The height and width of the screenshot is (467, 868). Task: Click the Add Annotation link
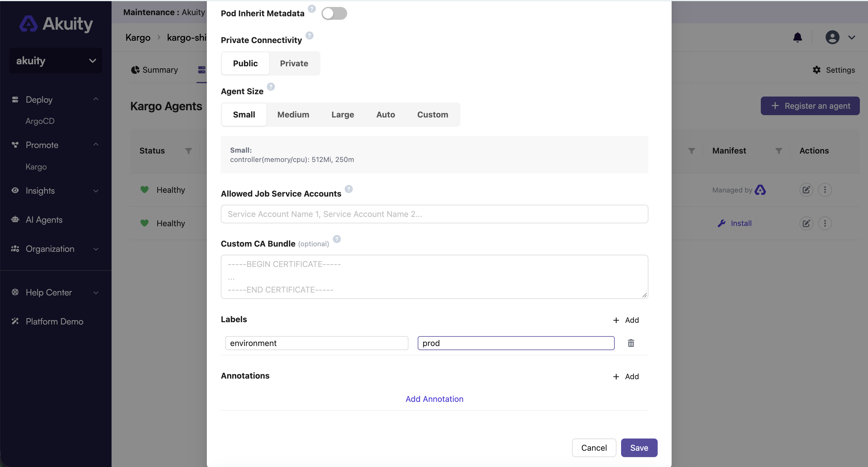(x=434, y=399)
